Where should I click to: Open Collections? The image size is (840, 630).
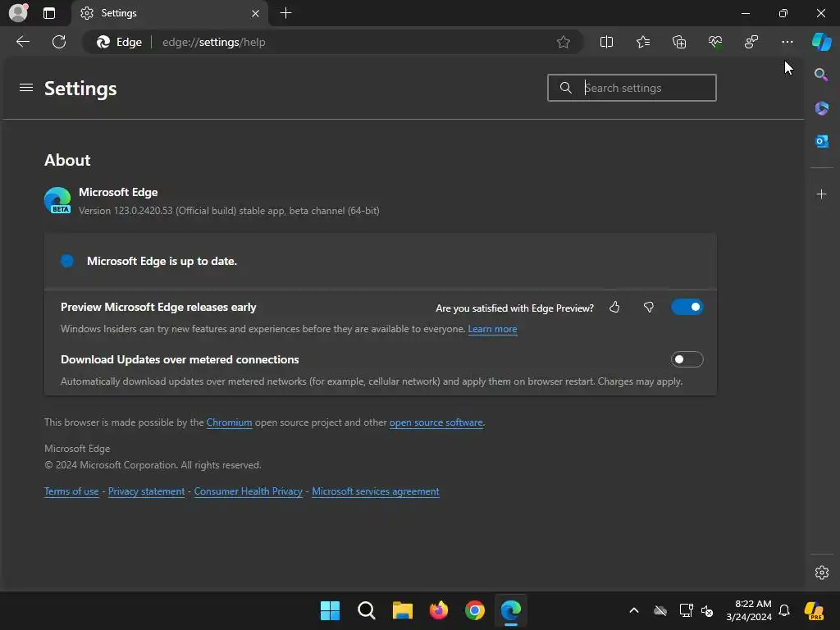coord(678,42)
